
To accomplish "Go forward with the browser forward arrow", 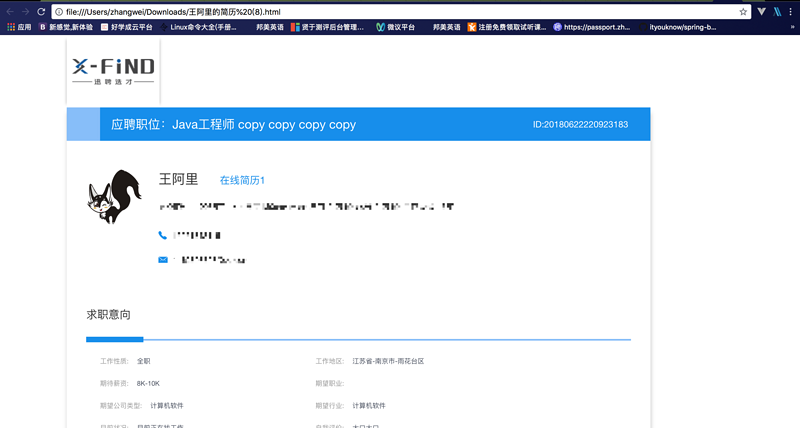I will (x=26, y=12).
